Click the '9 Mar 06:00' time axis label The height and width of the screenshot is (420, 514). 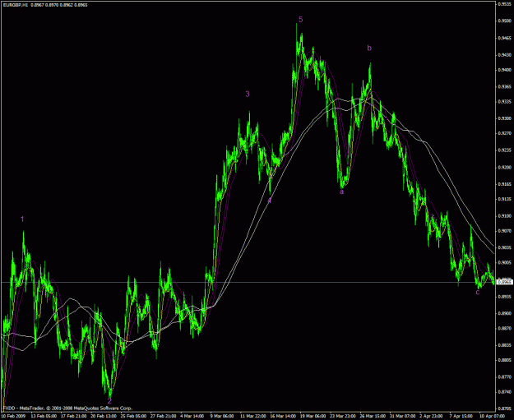(222, 416)
